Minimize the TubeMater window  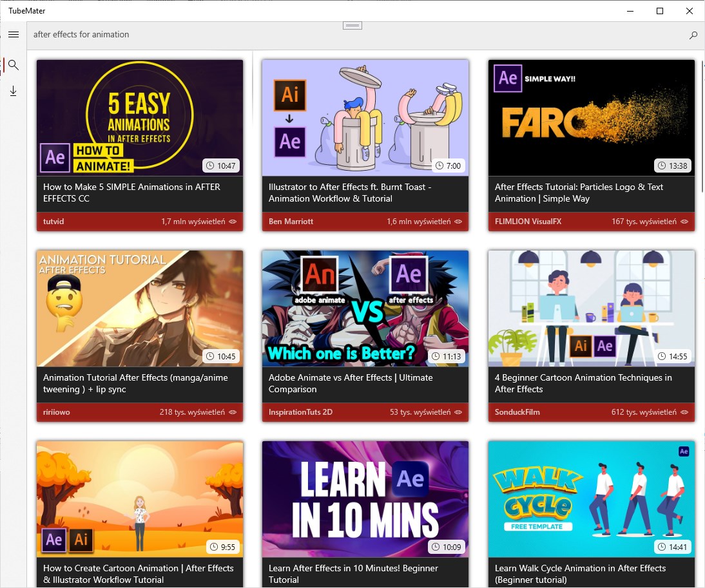(x=630, y=11)
